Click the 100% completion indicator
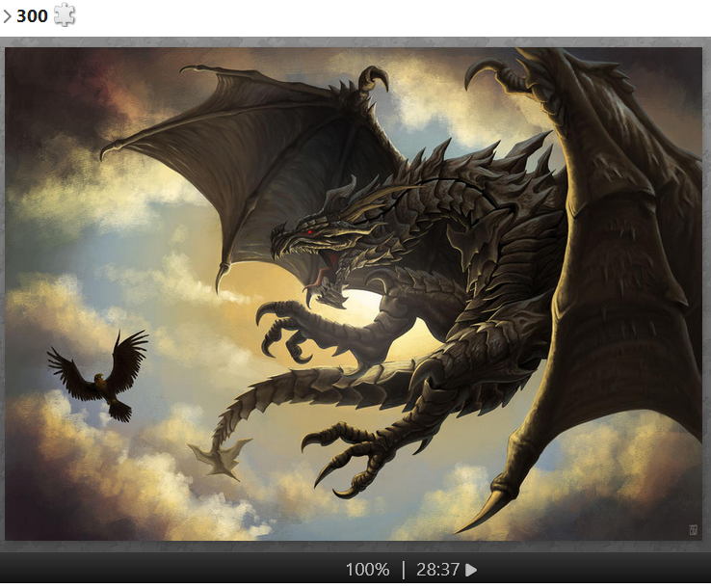Image resolution: width=711 pixels, height=588 pixels. 367,570
